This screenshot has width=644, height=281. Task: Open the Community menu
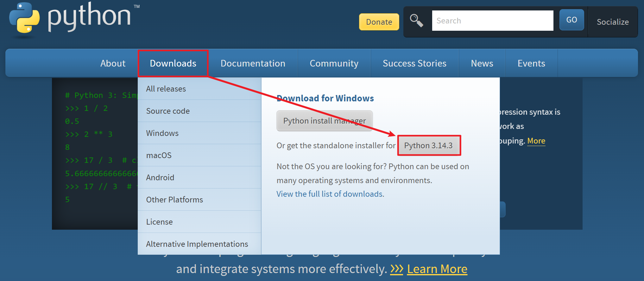(x=334, y=63)
